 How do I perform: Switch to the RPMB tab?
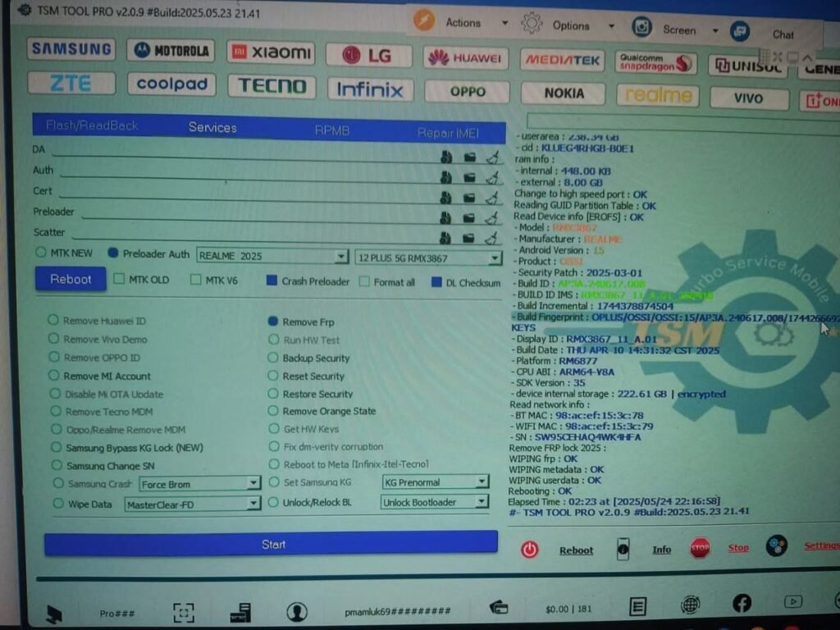(331, 130)
